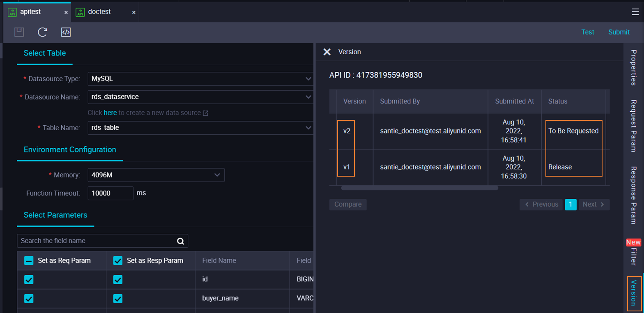Click the API icon on the doctest tab

pyautogui.click(x=80, y=12)
